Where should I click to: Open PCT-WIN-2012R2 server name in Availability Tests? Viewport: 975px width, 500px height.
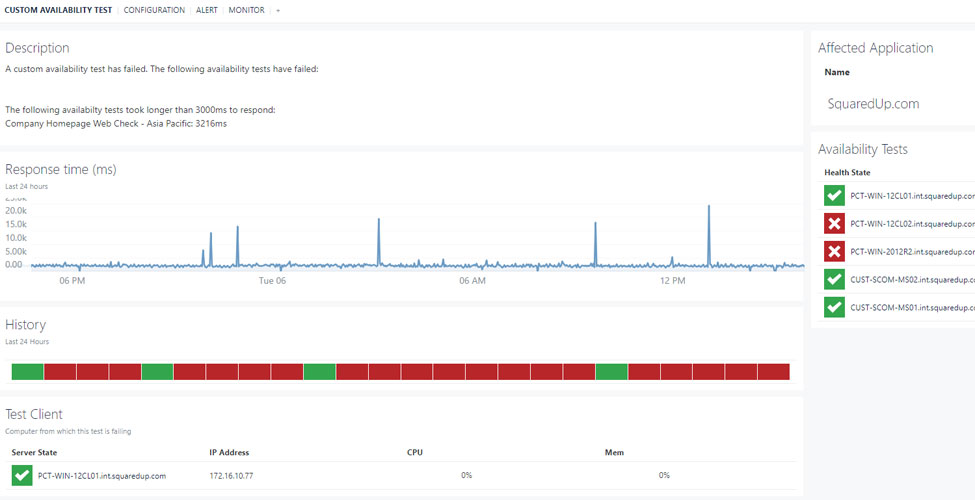912,252
